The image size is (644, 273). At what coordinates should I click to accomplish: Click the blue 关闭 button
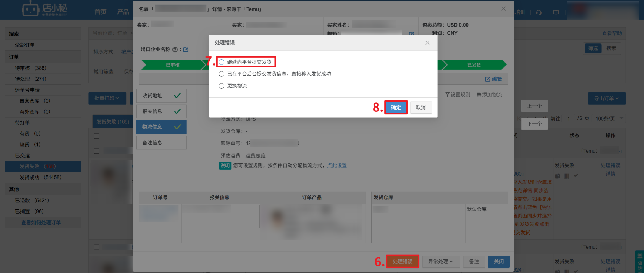pos(499,262)
